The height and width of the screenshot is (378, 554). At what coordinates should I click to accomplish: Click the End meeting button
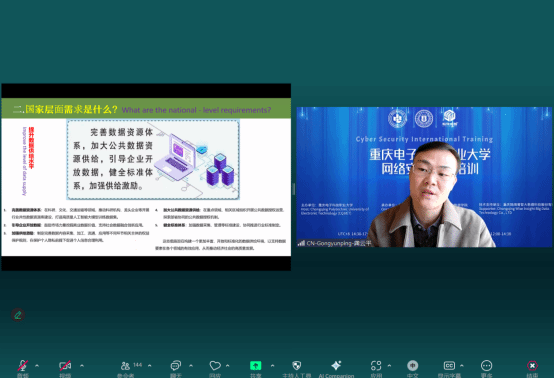(x=532, y=368)
